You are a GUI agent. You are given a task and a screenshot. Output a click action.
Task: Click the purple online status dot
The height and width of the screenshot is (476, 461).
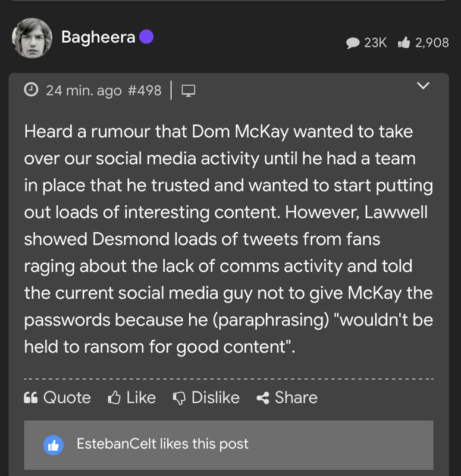click(146, 37)
